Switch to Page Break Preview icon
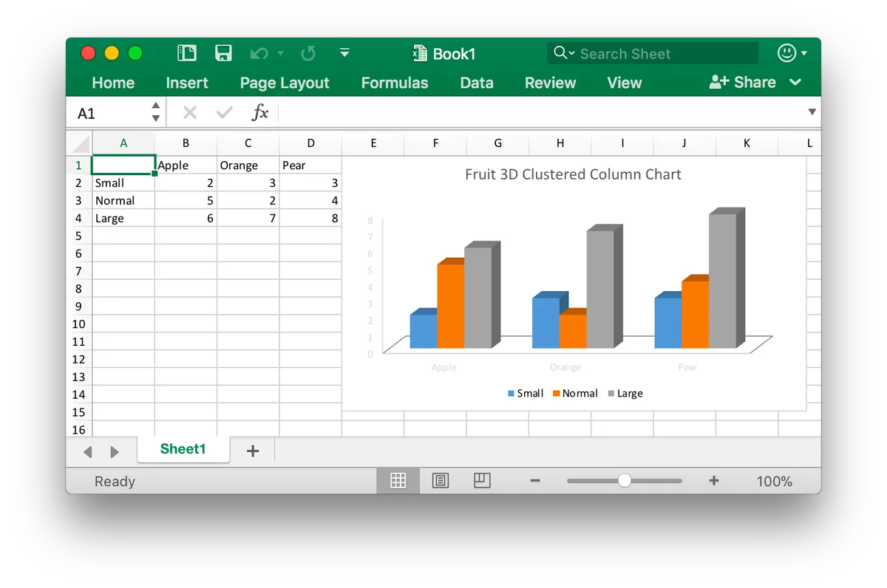887x588 pixels. tap(482, 481)
